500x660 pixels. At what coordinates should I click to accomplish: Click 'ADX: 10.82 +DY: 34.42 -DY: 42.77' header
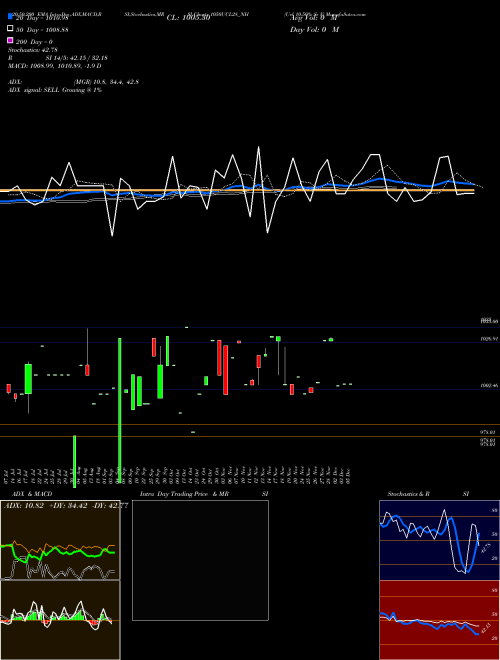pos(66,506)
